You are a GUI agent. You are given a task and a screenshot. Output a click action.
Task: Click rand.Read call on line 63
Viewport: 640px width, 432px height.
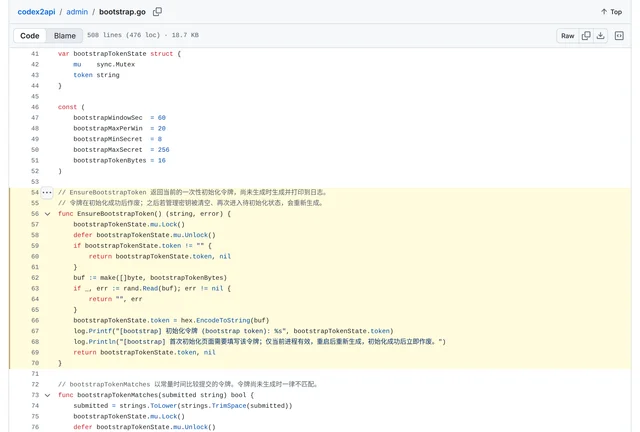click(150, 288)
